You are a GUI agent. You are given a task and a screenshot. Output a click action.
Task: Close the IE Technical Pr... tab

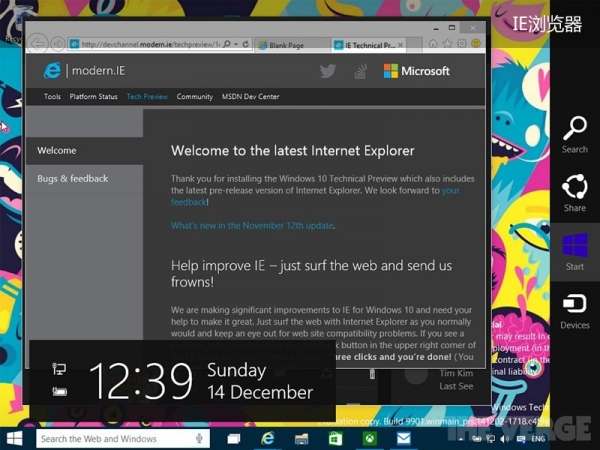(400, 45)
